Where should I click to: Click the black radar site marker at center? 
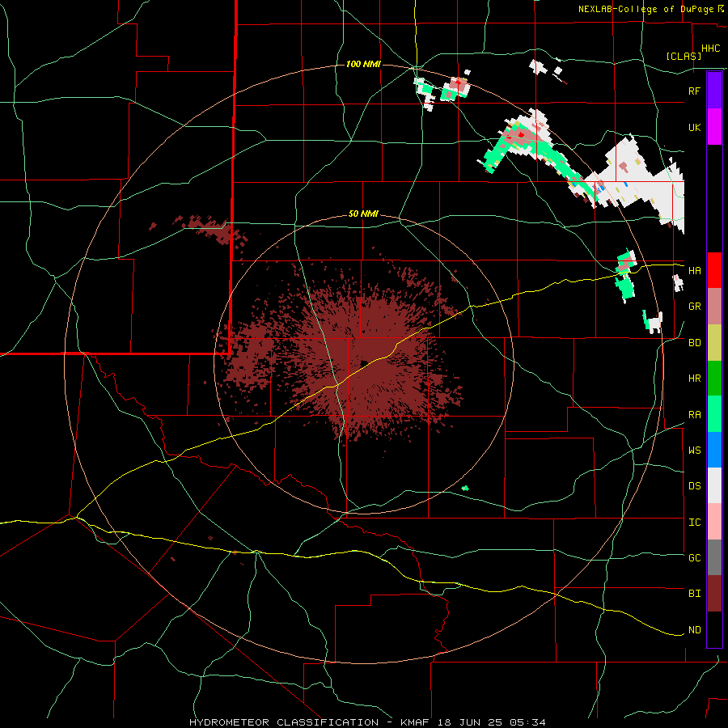[364, 362]
